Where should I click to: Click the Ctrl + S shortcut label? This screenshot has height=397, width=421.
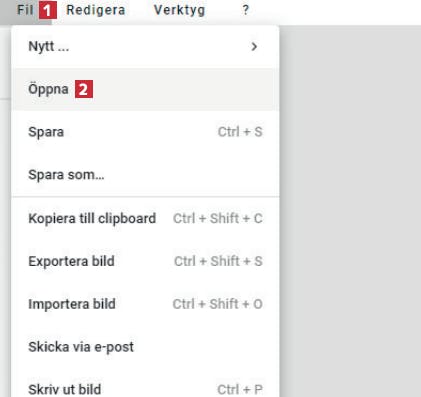[x=240, y=132]
